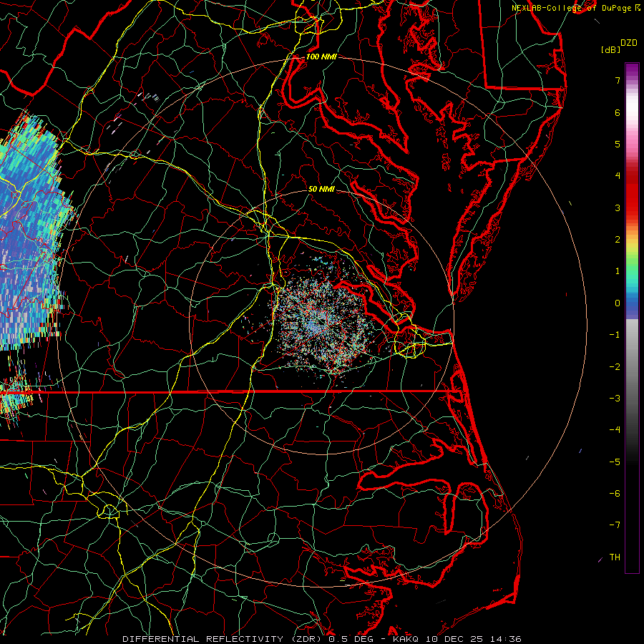This screenshot has width=644, height=644.
Task: Click the 0.5 DEG elevation angle text
Action: 351,639
